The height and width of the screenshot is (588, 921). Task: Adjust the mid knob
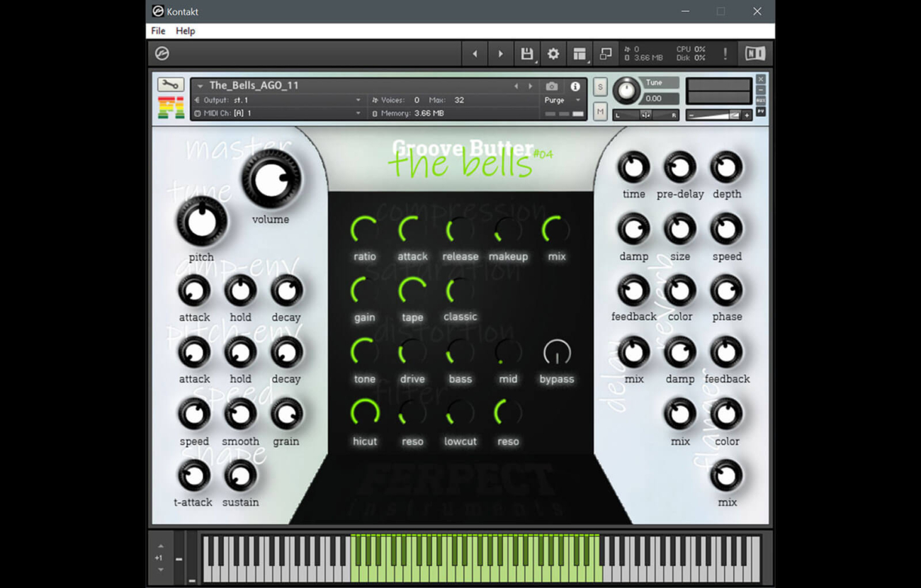coord(508,352)
